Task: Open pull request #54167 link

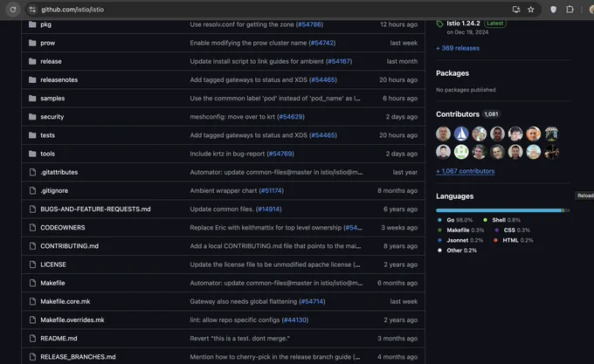Action: 339,61
